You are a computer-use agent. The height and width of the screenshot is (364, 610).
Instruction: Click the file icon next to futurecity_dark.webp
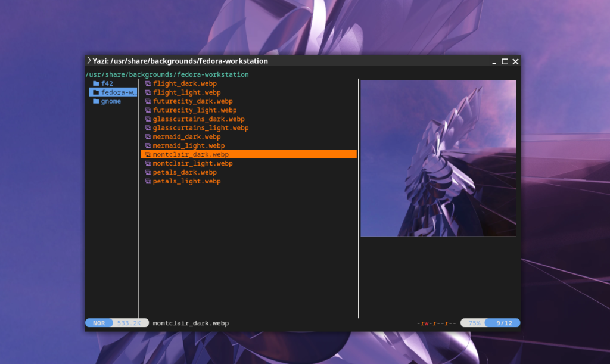click(148, 101)
